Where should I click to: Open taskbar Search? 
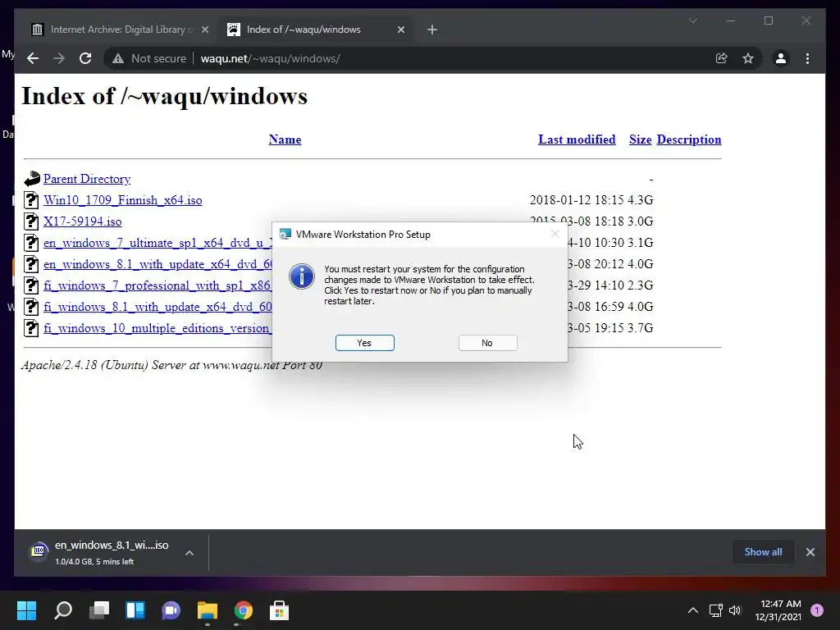[62, 610]
